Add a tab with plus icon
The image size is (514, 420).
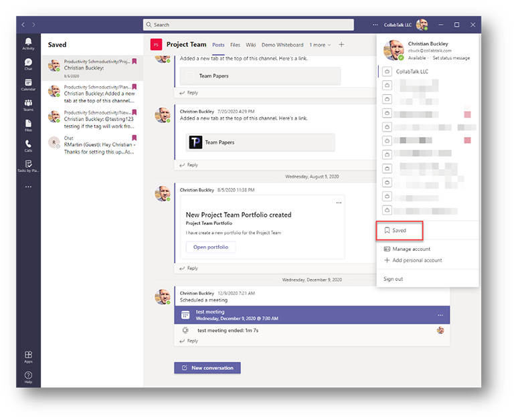[x=341, y=45]
